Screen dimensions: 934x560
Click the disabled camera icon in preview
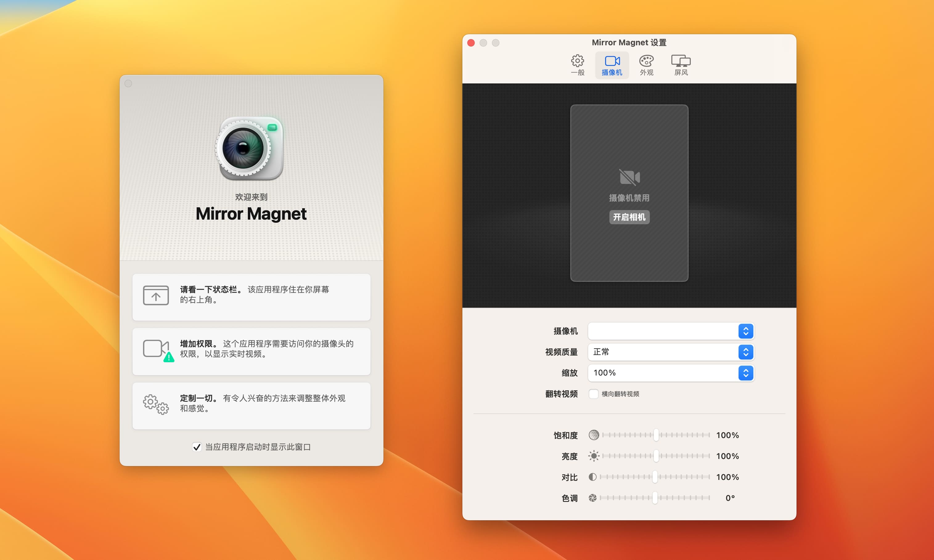[x=629, y=177]
